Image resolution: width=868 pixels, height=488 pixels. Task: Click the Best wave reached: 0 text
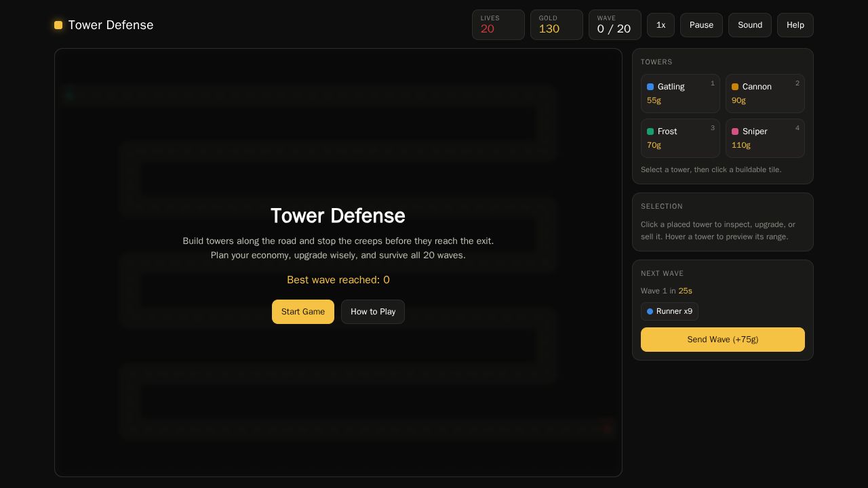[338, 280]
